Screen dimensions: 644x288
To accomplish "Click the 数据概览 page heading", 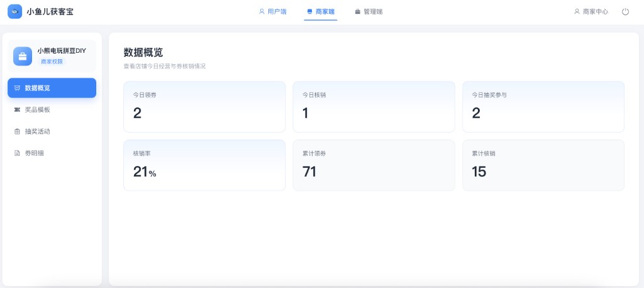I will click(143, 53).
